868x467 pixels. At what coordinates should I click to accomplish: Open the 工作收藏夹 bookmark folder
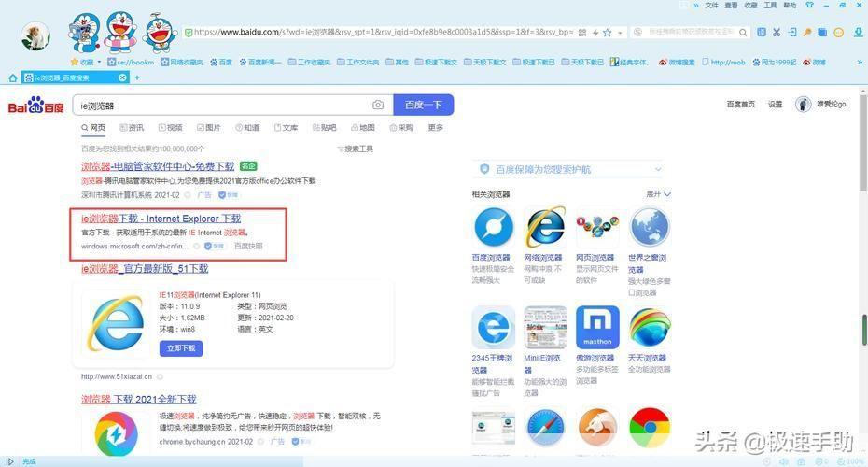[x=309, y=62]
